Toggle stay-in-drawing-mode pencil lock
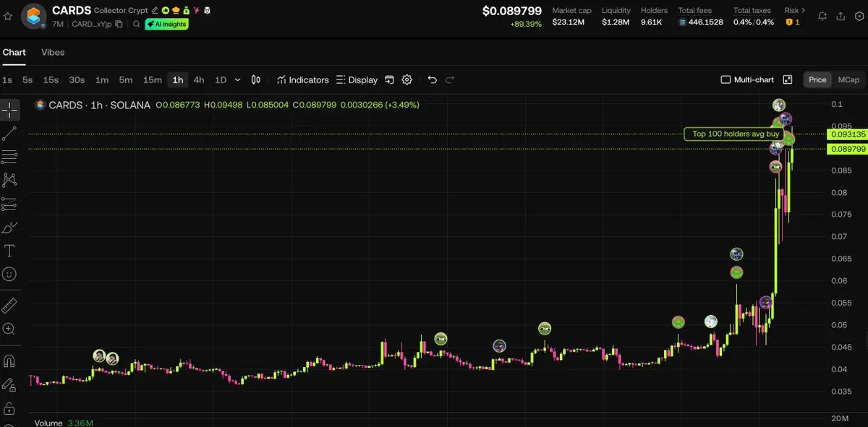The image size is (868, 427). (9, 384)
